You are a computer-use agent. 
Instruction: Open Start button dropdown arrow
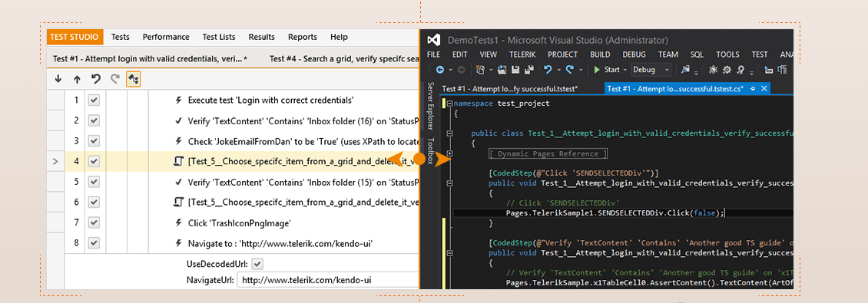coord(625,71)
